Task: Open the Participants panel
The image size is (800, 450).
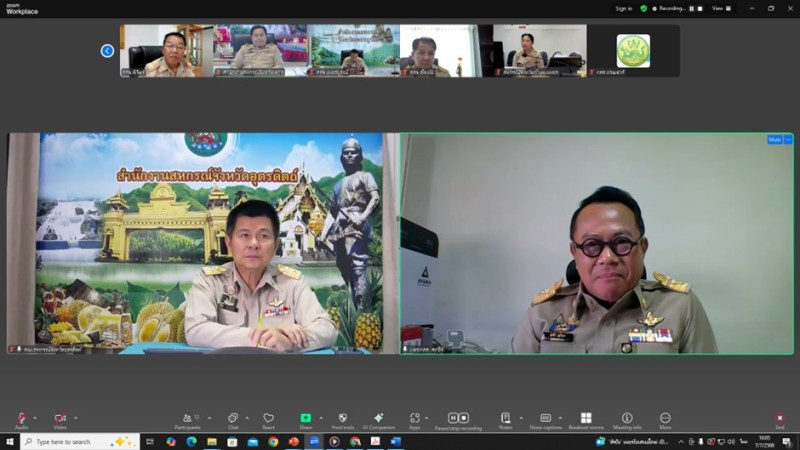Action: (187, 420)
